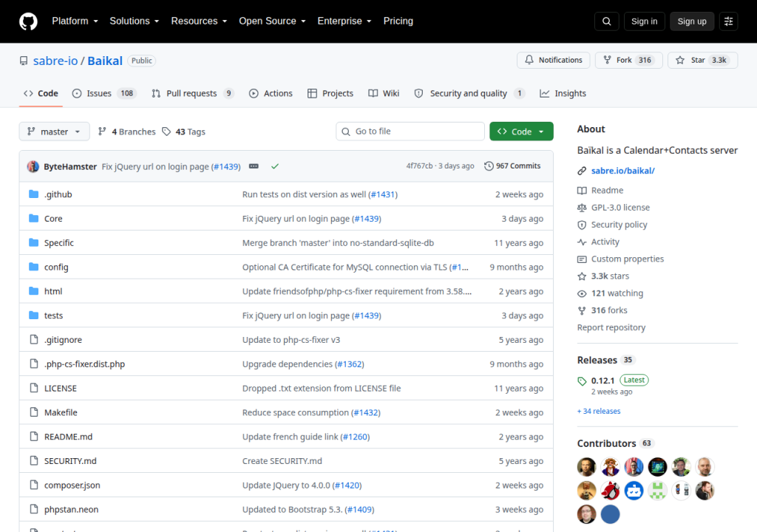The width and height of the screenshot is (757, 532).
Task: Open the Notifications bell button
Action: (553, 61)
